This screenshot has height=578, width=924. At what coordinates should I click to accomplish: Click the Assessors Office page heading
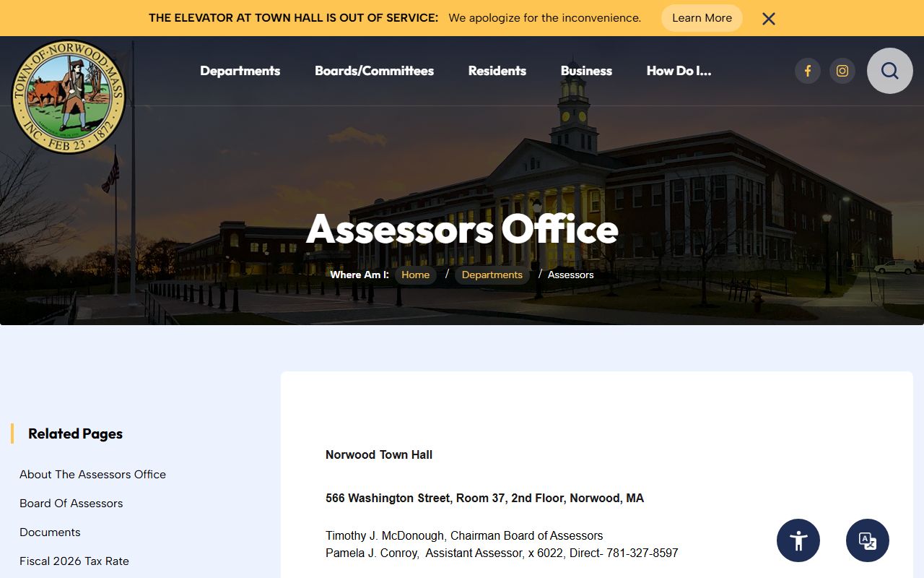tap(462, 229)
